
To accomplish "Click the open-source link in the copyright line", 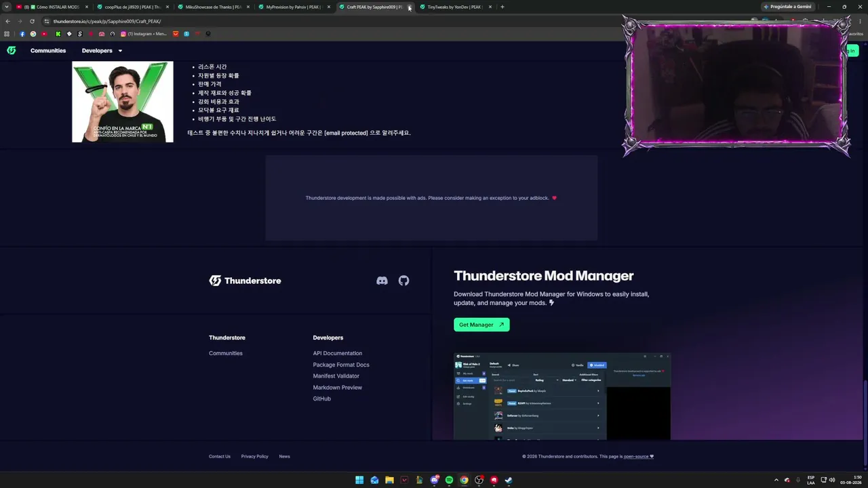I will (x=639, y=456).
